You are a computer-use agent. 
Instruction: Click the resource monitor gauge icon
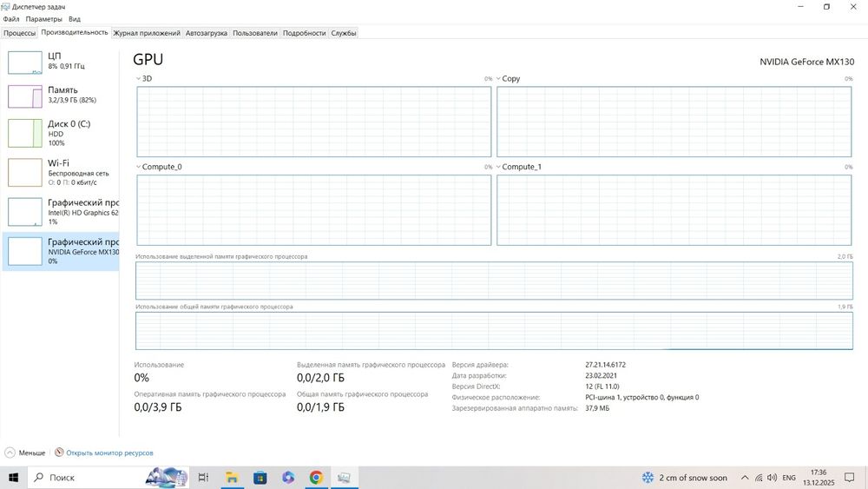59,453
